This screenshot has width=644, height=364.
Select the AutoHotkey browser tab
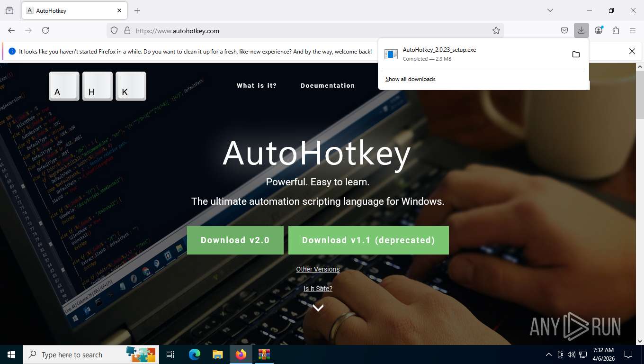[74, 10]
